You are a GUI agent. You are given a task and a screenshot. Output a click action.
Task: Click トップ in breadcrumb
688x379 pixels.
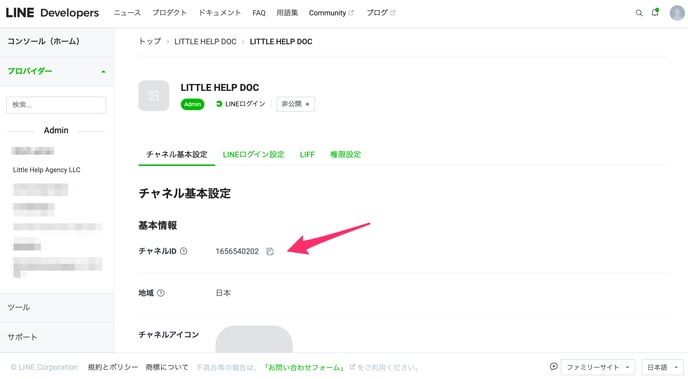(150, 42)
